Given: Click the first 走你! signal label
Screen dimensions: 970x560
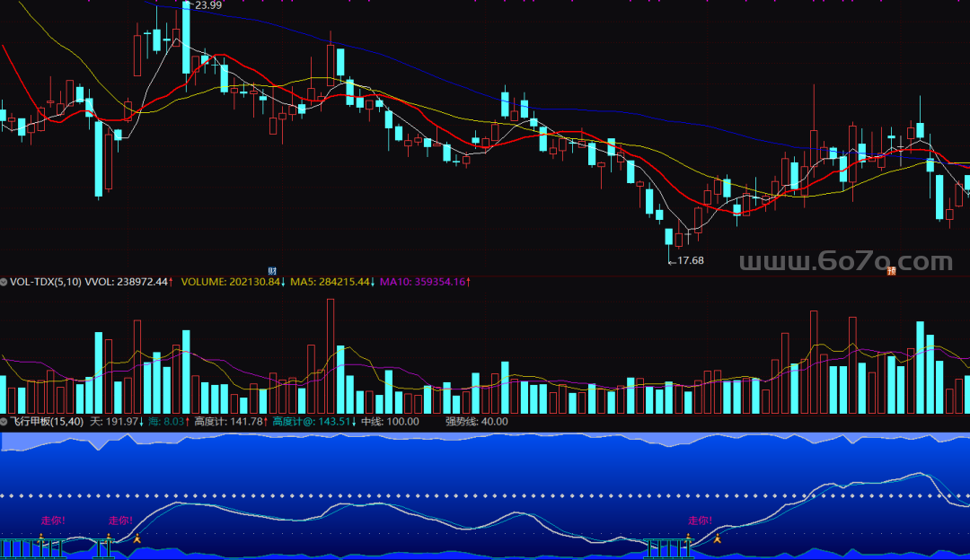Looking at the screenshot, I should 53,521.
